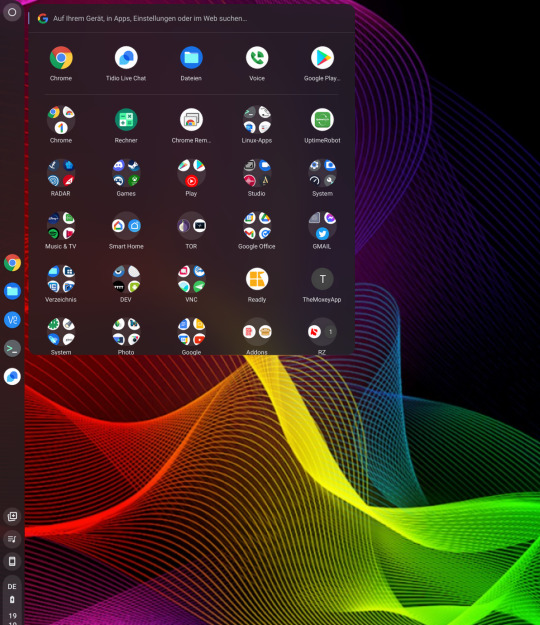Screen dimensions: 540x625
Task: Open the Games folder
Action: point(126,173)
